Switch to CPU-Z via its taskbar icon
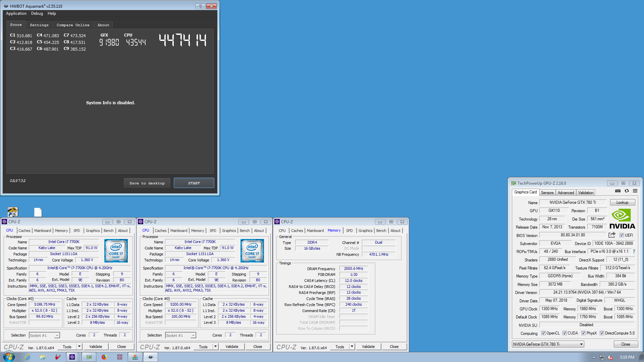This screenshot has height=362, width=644. (x=72, y=357)
